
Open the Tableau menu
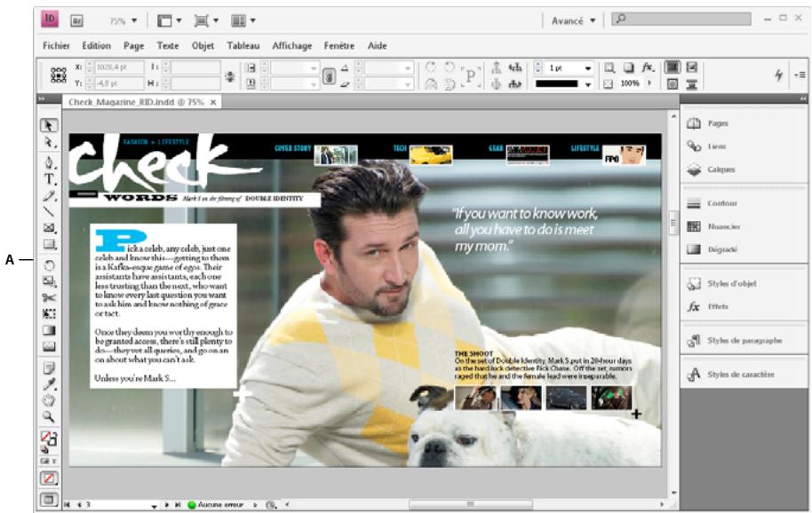[x=243, y=45]
